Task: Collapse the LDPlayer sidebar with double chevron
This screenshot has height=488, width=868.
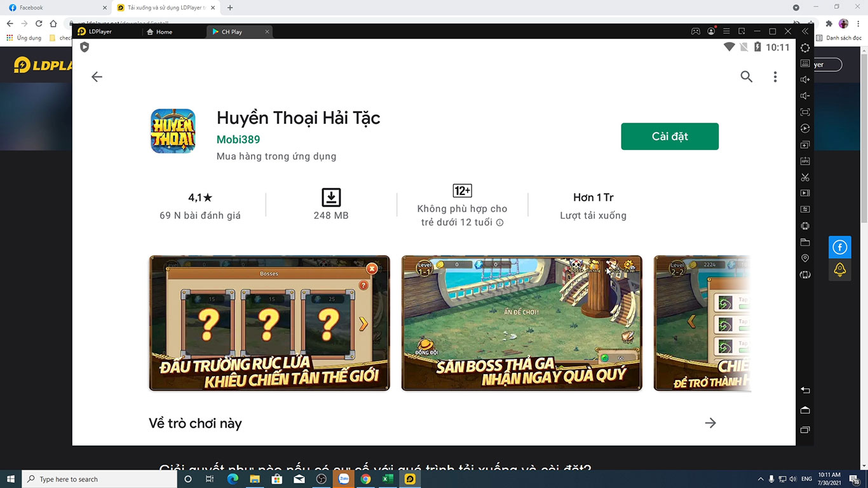Action: click(805, 31)
